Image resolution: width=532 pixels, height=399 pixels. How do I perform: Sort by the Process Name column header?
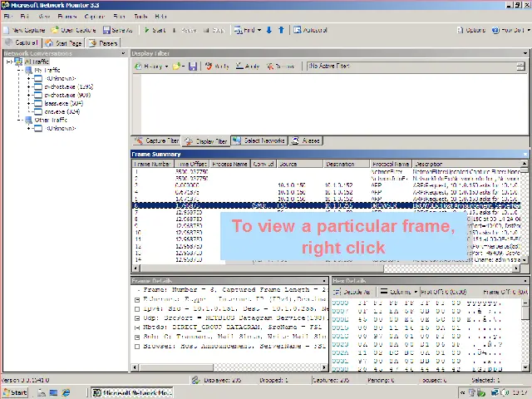coord(229,164)
